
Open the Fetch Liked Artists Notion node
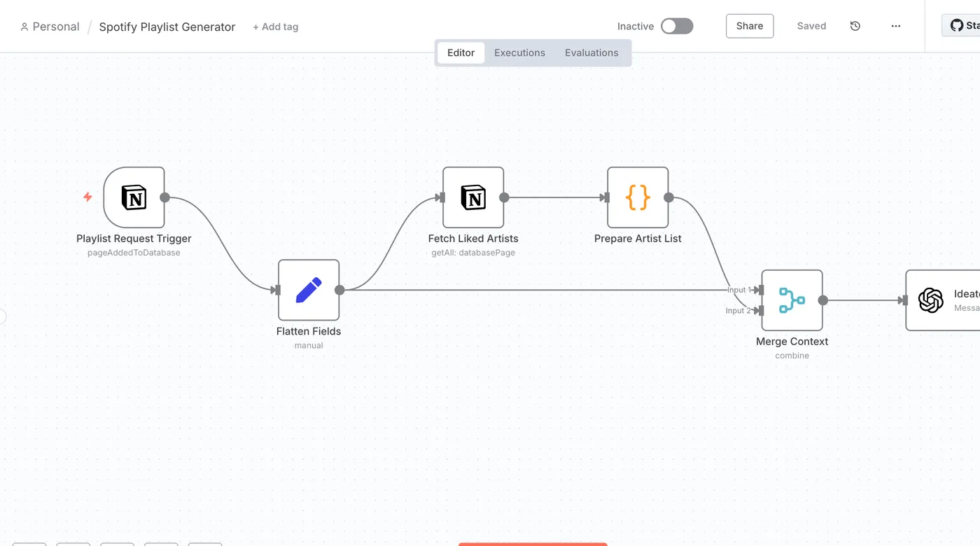(x=473, y=197)
